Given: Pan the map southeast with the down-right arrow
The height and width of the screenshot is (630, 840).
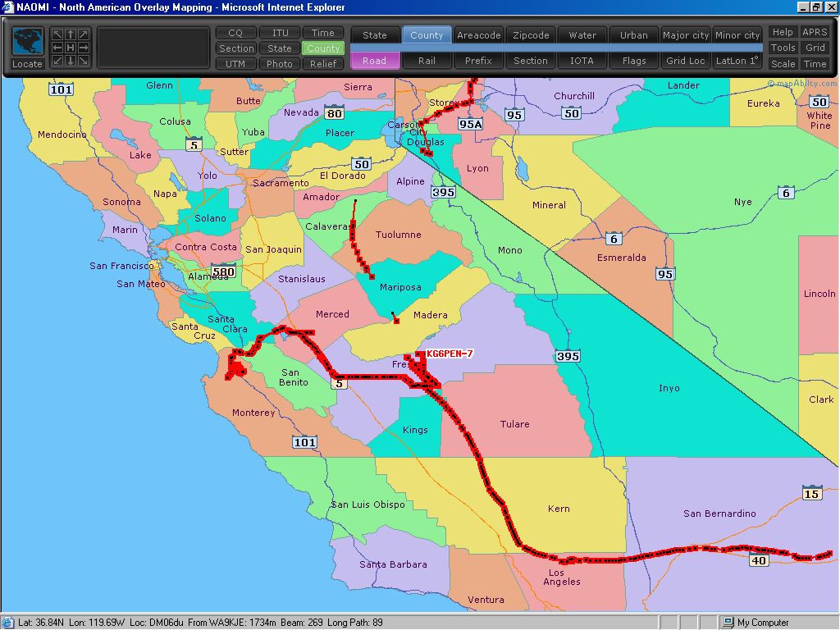Looking at the screenshot, I should (x=83, y=61).
